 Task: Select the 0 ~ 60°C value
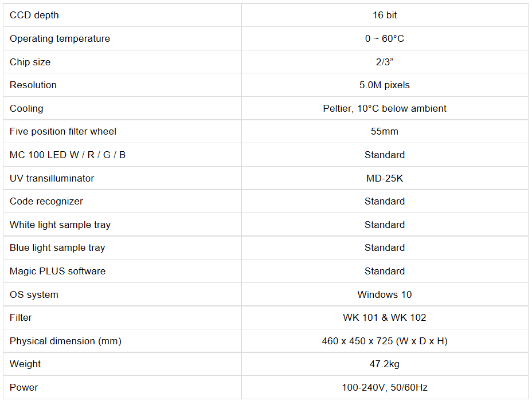[x=385, y=38]
